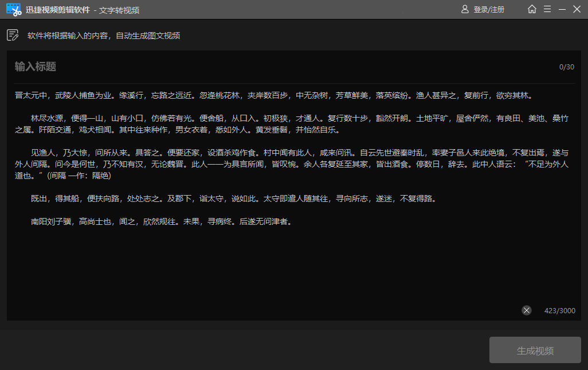Click the user profile icon

click(465, 9)
